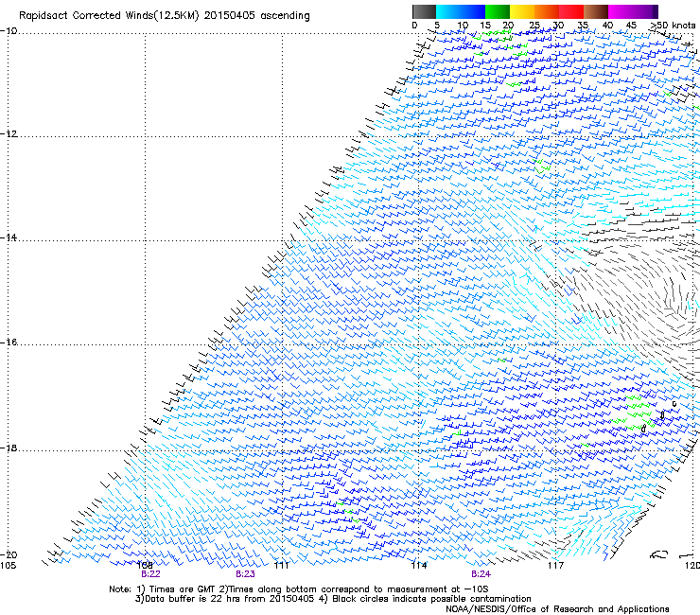Click the purple time label '8:22'
Screen dimensions: 700x615
click(150, 574)
